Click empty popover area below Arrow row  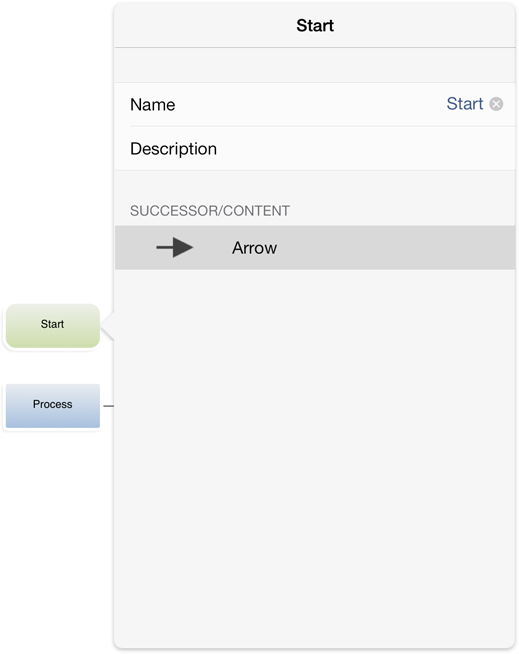(x=315, y=458)
